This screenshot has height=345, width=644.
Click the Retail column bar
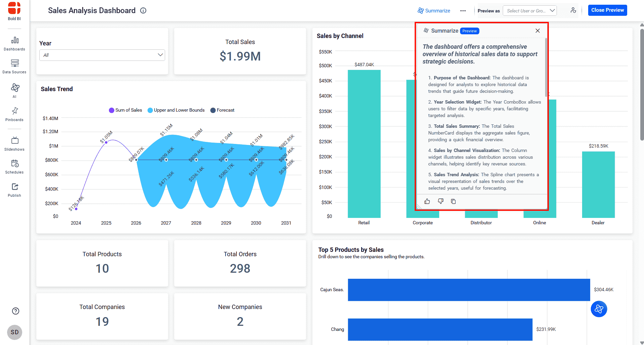pos(364,144)
